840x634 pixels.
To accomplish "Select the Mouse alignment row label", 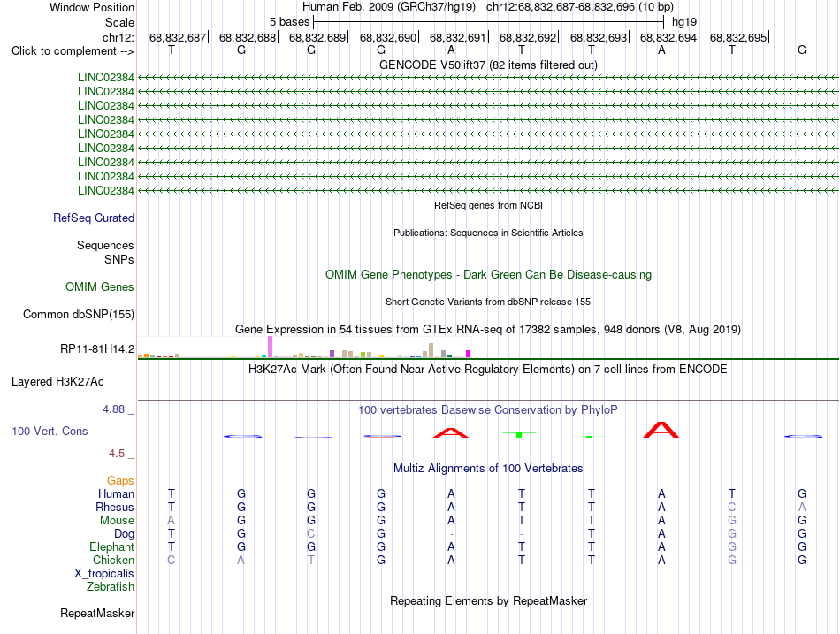I will click(x=118, y=521).
